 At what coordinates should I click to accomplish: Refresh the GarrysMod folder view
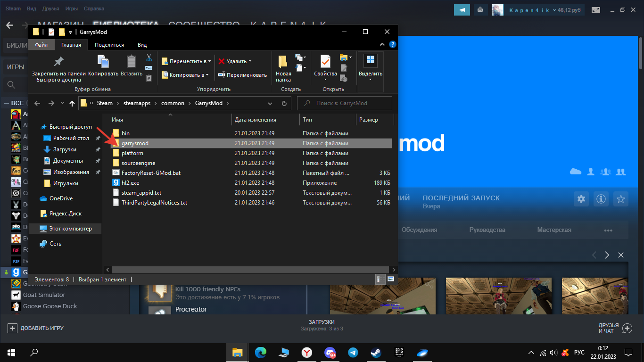pyautogui.click(x=284, y=103)
